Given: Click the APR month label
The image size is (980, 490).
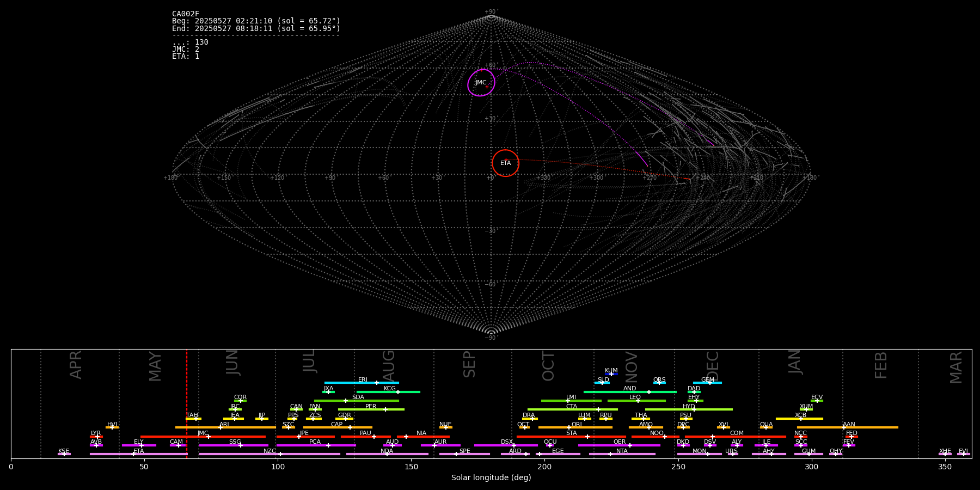Looking at the screenshot, I should 76,365.
